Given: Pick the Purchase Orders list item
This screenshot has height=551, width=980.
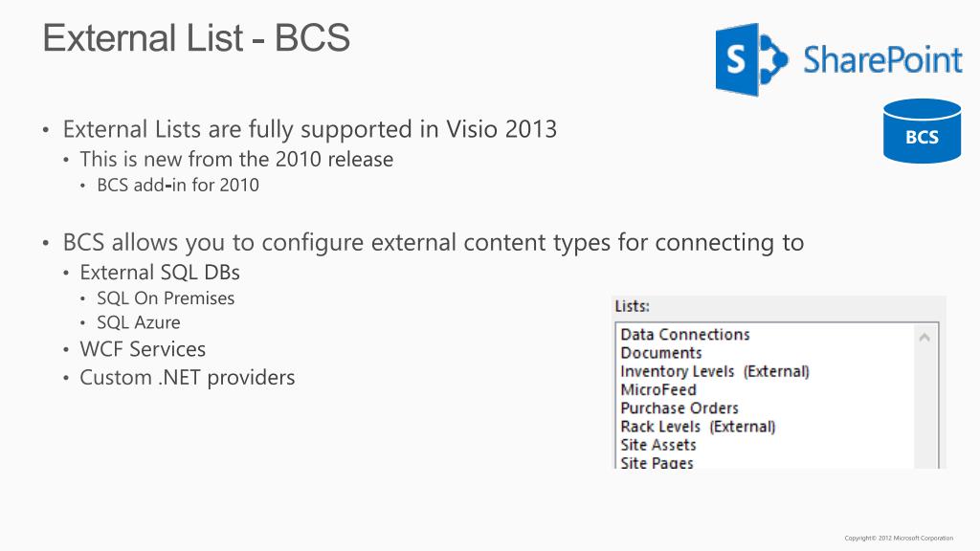Looking at the screenshot, I should click(679, 408).
